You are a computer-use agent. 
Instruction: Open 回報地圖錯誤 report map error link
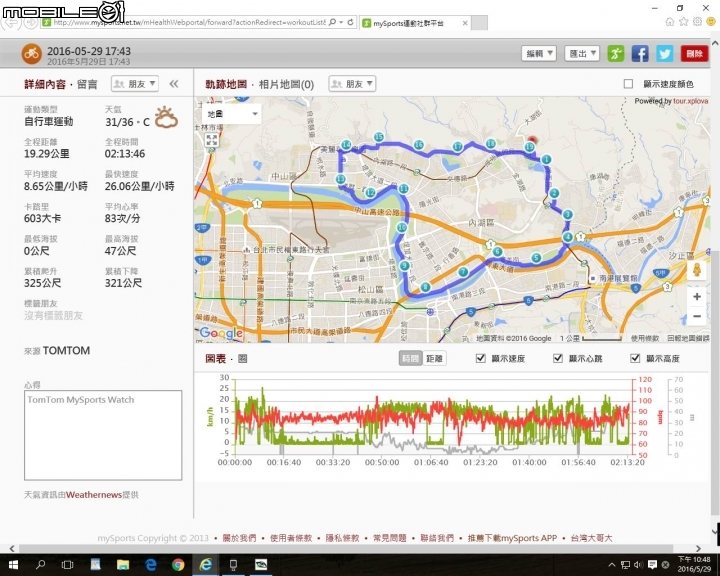pyautogui.click(x=688, y=338)
